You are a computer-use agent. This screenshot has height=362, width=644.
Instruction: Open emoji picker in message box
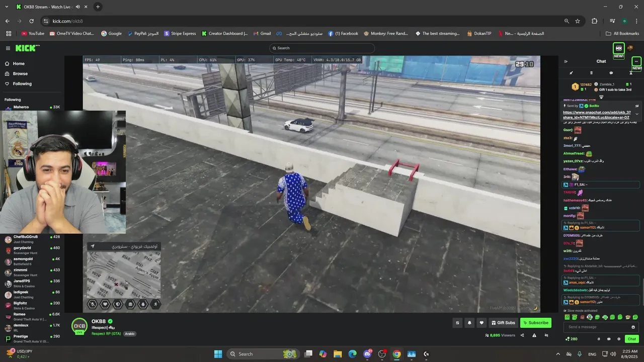pos(634,327)
